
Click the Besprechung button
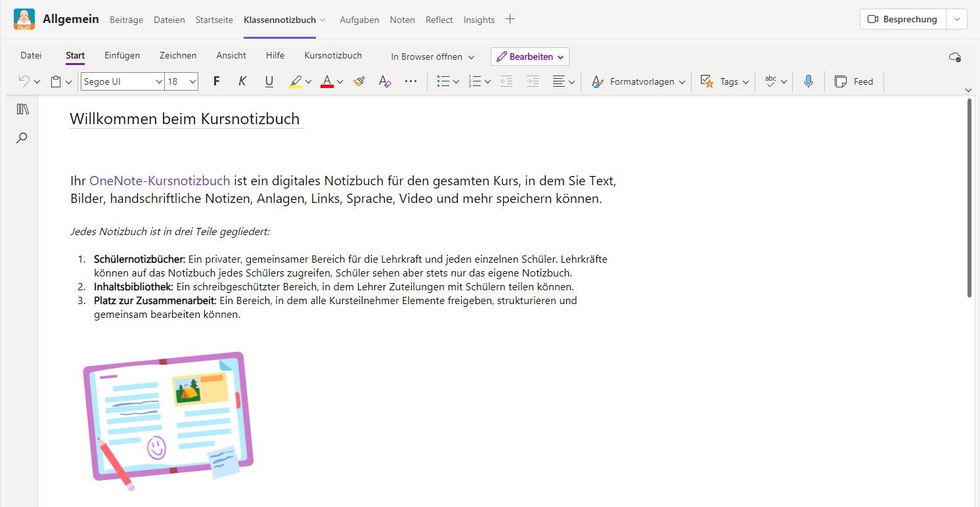(x=903, y=19)
